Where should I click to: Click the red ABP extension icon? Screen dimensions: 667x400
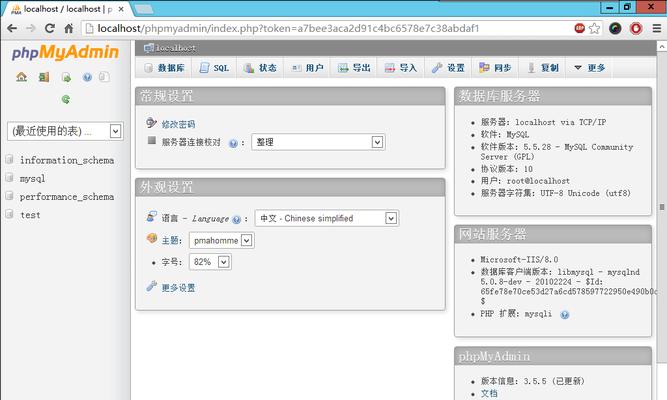(x=579, y=28)
